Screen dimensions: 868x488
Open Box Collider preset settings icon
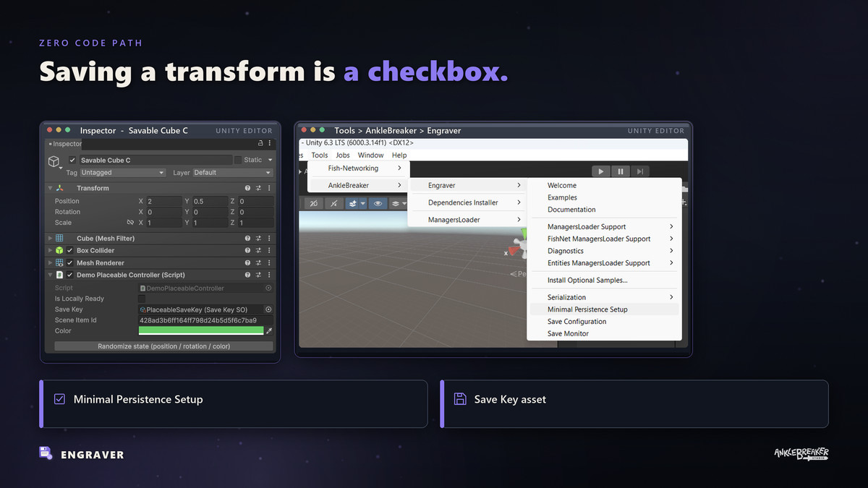258,251
